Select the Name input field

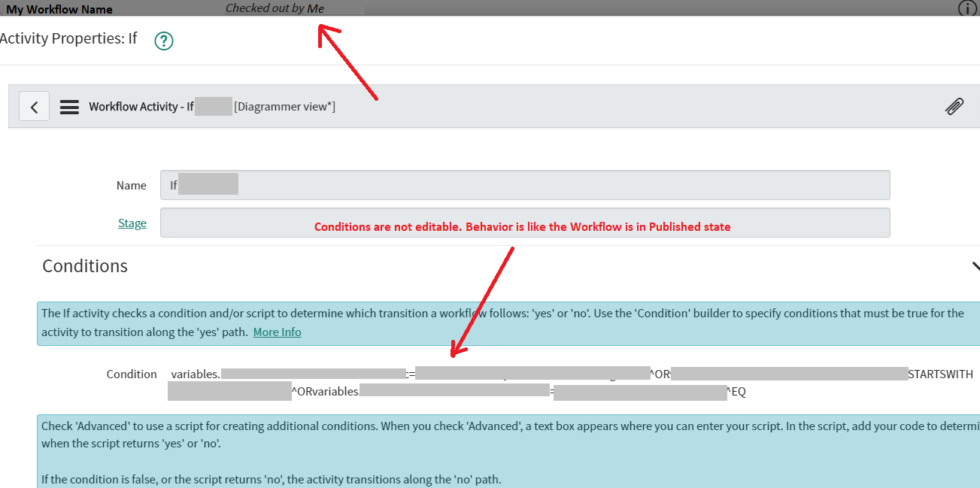[x=524, y=184]
